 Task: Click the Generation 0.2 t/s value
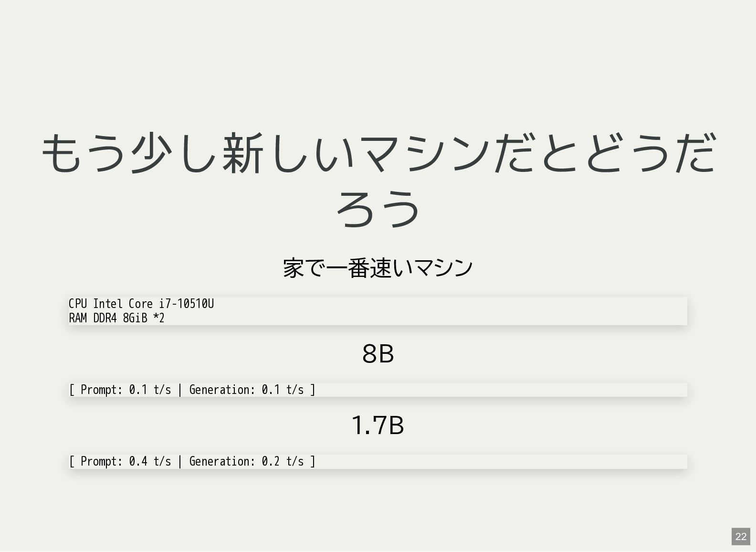pyautogui.click(x=247, y=461)
